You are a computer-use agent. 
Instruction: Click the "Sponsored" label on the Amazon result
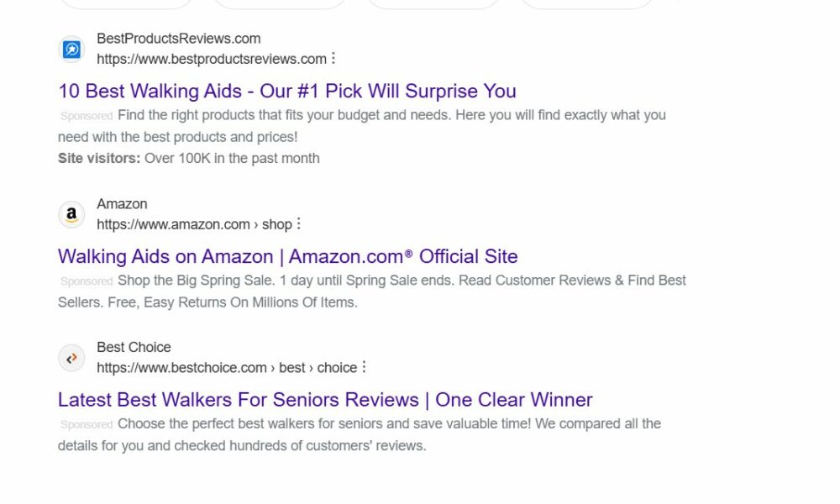pos(87,281)
